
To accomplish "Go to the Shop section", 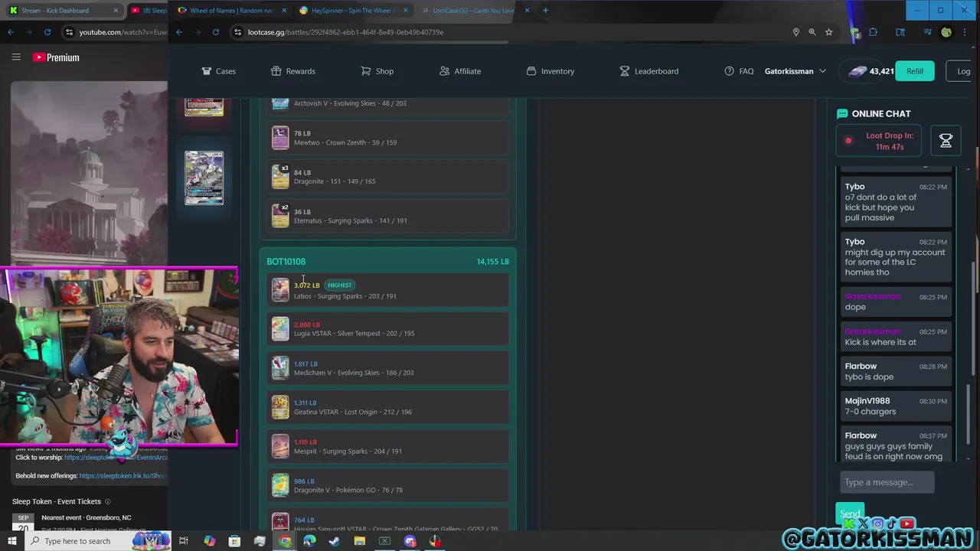I will point(377,71).
